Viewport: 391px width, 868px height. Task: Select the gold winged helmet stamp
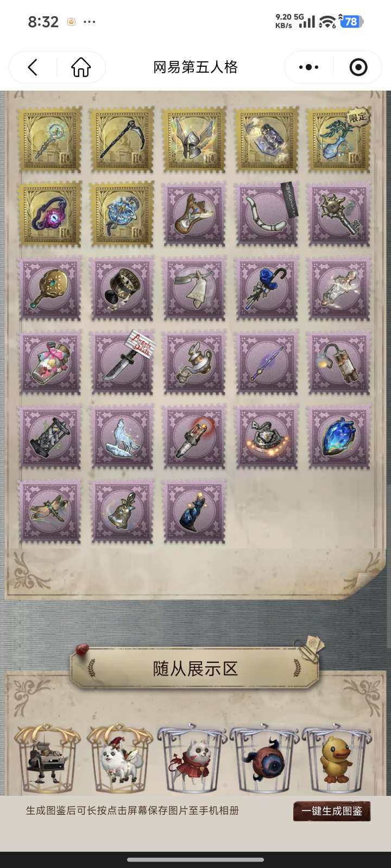[194, 139]
